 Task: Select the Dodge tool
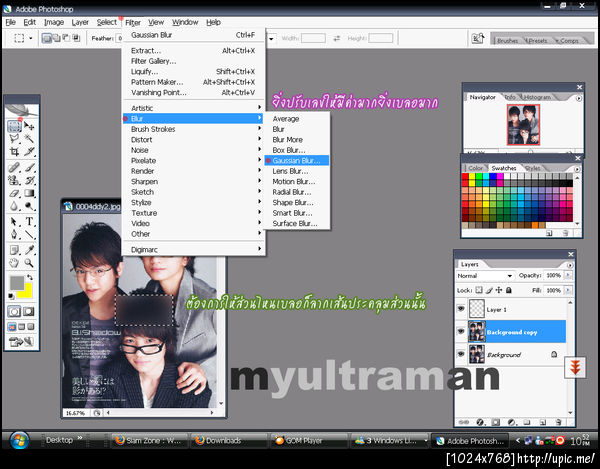pos(29,206)
